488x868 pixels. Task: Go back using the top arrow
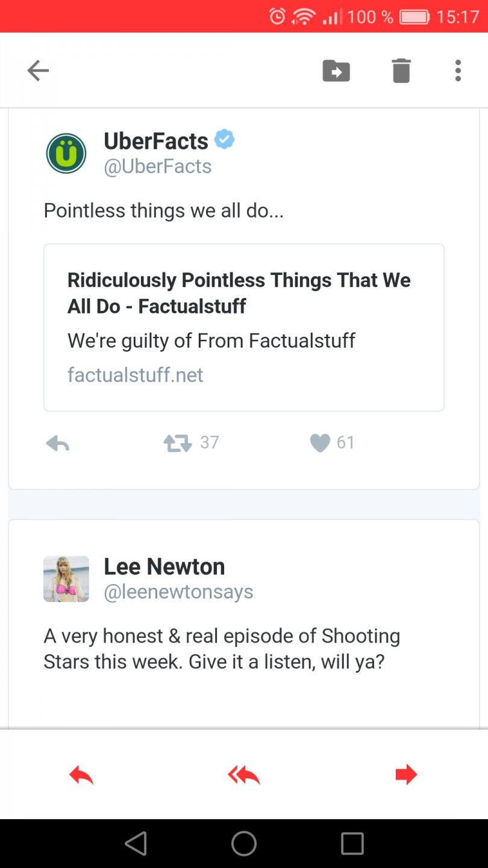(x=38, y=71)
